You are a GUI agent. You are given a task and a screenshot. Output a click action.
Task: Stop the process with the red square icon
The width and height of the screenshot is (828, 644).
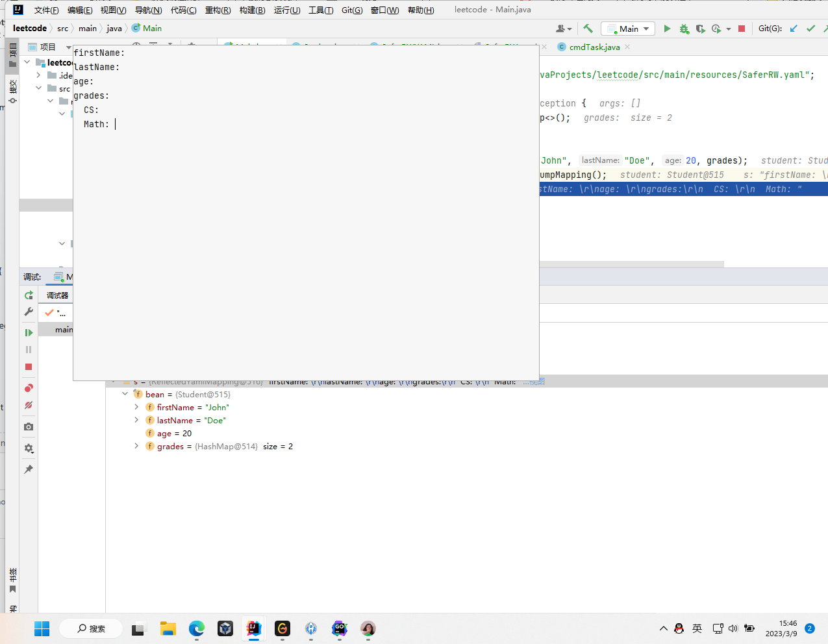[x=741, y=29]
